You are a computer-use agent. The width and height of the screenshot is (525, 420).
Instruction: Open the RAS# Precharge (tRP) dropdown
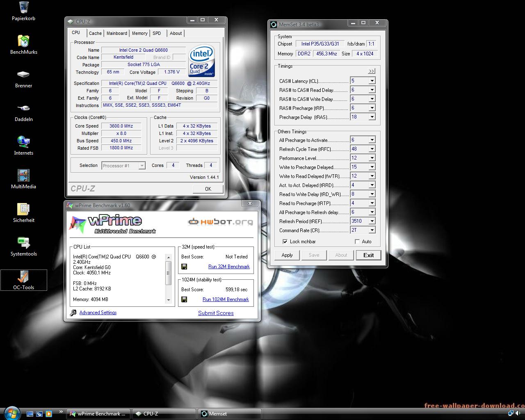[372, 108]
